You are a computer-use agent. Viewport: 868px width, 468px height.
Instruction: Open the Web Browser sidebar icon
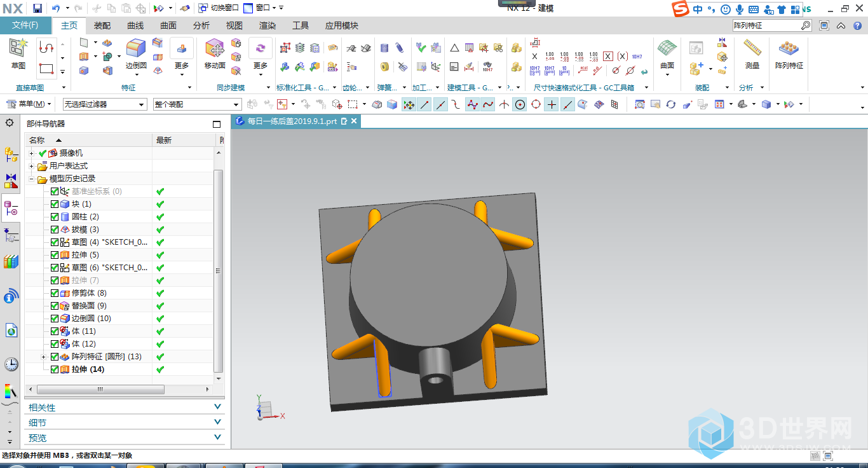11,330
